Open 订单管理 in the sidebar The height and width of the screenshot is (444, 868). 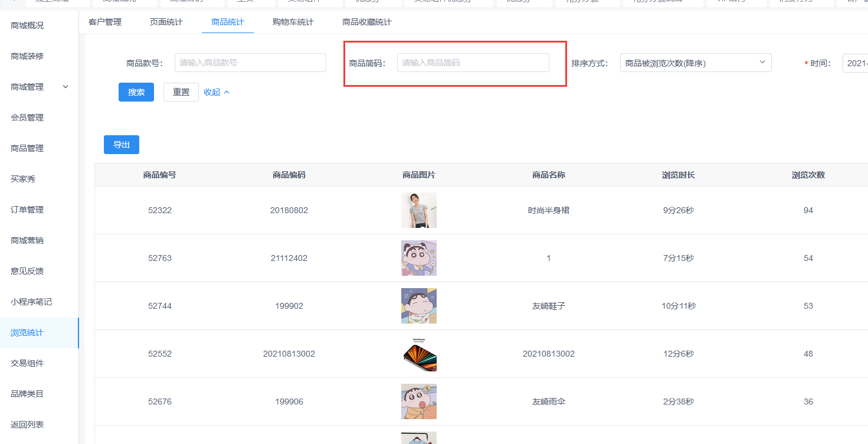point(27,210)
